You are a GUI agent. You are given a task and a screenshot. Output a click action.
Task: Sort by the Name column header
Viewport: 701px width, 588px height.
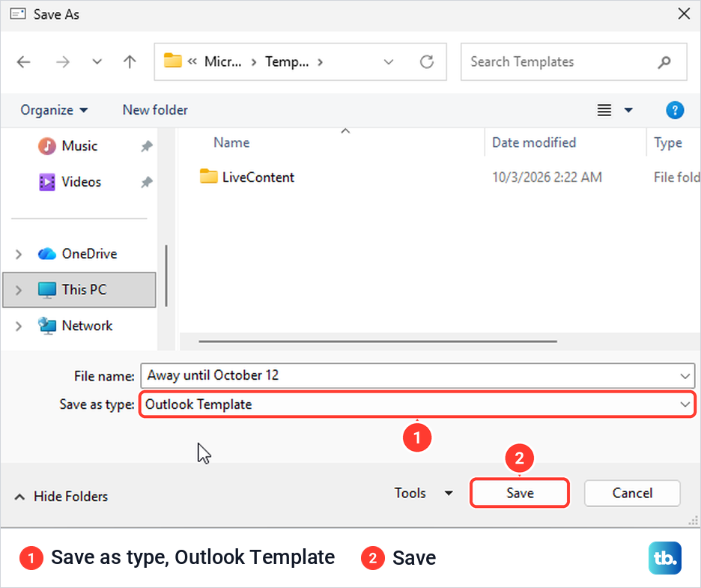[x=231, y=142]
